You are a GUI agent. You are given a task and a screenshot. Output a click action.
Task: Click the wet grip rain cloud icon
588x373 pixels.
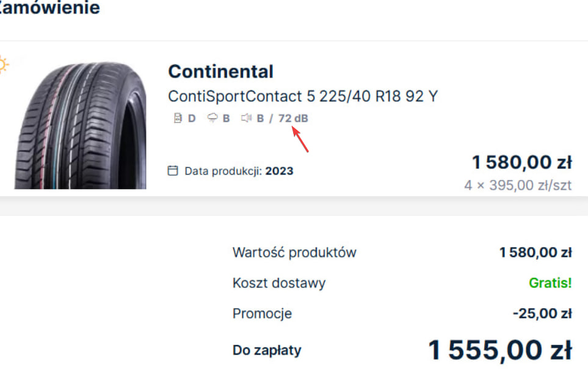(212, 118)
